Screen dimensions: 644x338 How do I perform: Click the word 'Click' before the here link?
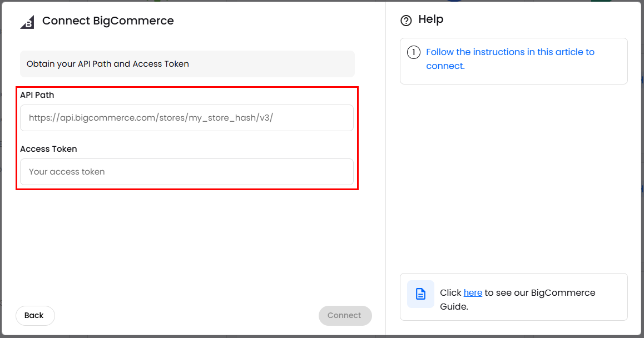pyautogui.click(x=450, y=292)
